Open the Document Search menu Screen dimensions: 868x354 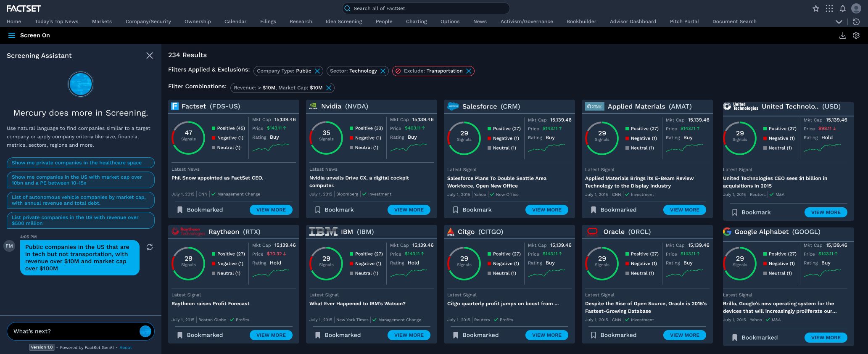pyautogui.click(x=734, y=21)
